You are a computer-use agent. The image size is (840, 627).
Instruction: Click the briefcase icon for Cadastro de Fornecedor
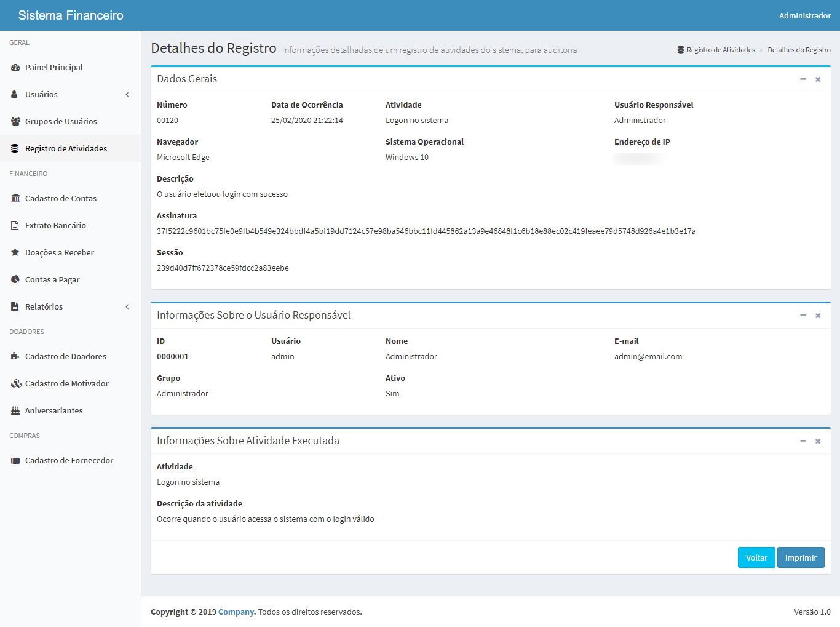(15, 460)
